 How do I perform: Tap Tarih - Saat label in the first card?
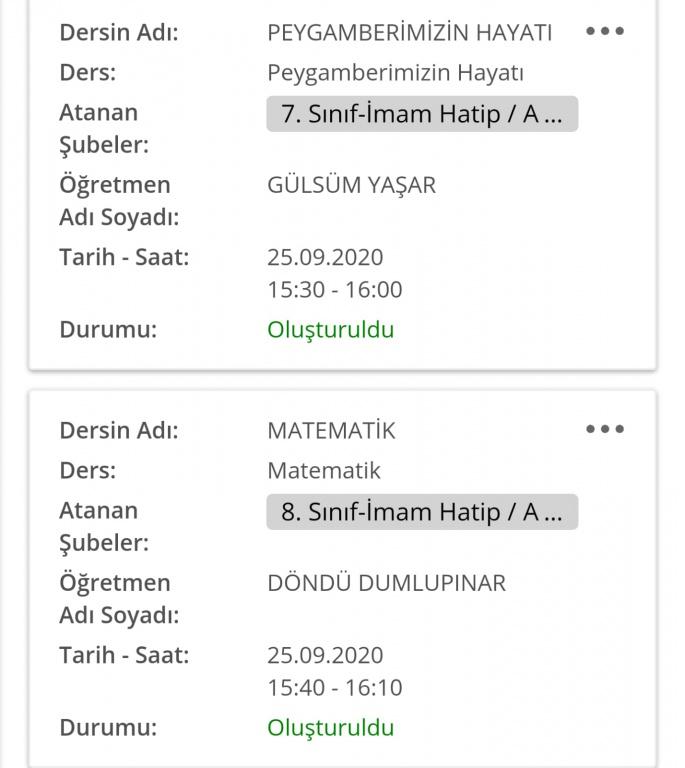pos(124,257)
